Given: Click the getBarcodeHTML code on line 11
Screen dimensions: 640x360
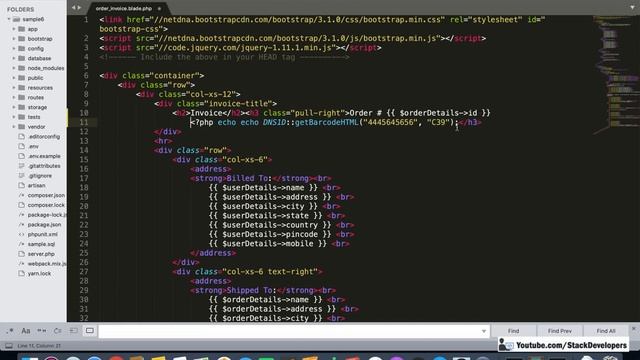Looking at the screenshot, I should coord(326,122).
